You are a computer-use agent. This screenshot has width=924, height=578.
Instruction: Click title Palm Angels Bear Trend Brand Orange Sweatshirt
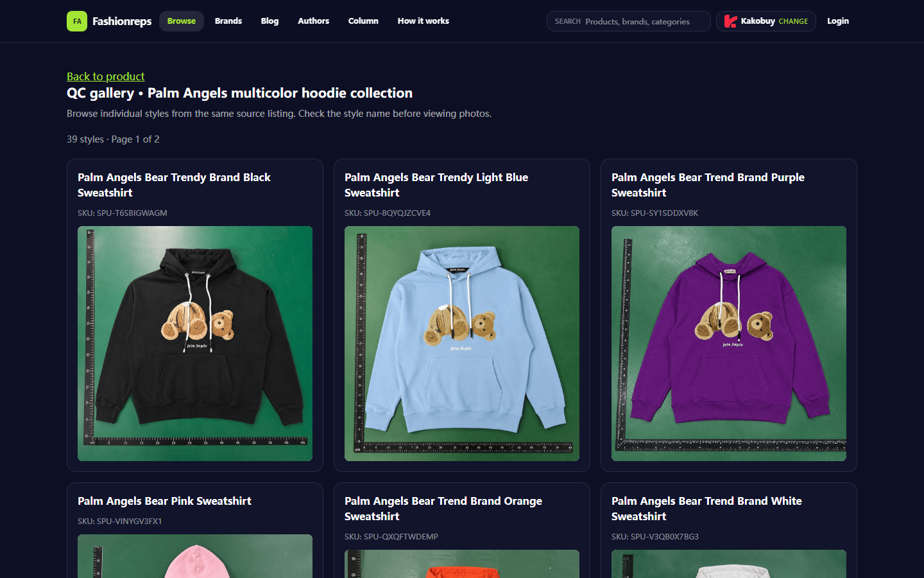tap(443, 509)
